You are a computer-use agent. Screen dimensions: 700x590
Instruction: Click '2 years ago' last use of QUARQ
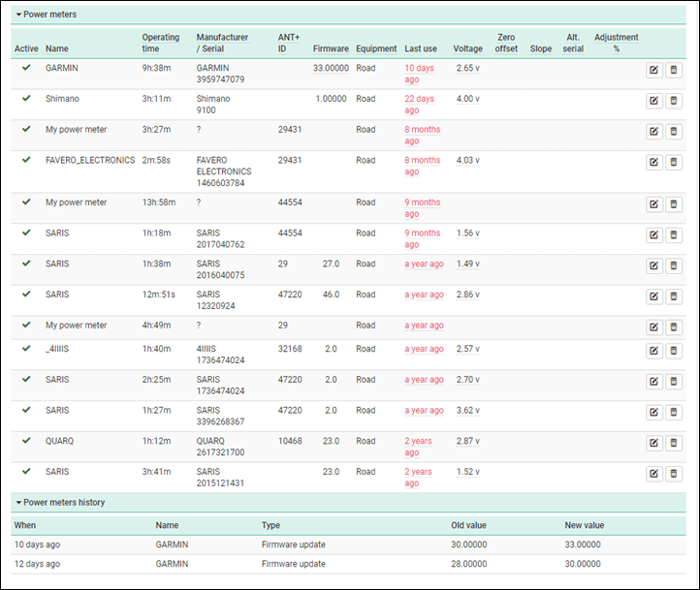pyautogui.click(x=418, y=447)
